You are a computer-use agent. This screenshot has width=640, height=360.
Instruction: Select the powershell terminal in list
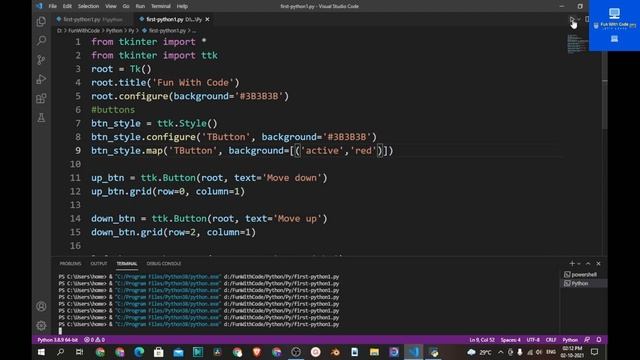point(583,275)
